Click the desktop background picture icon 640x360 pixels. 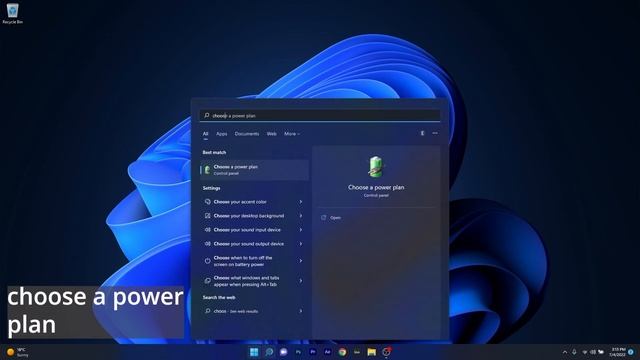(x=207, y=216)
